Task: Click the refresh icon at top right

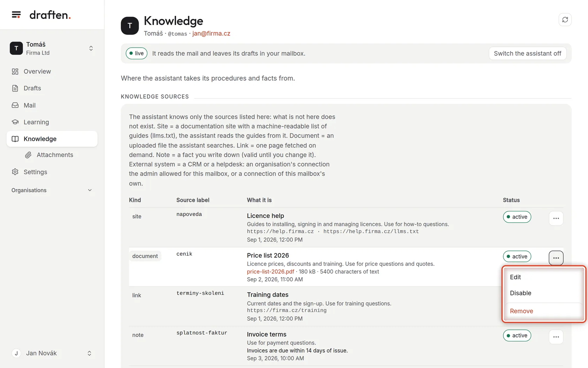Action: 565,20
